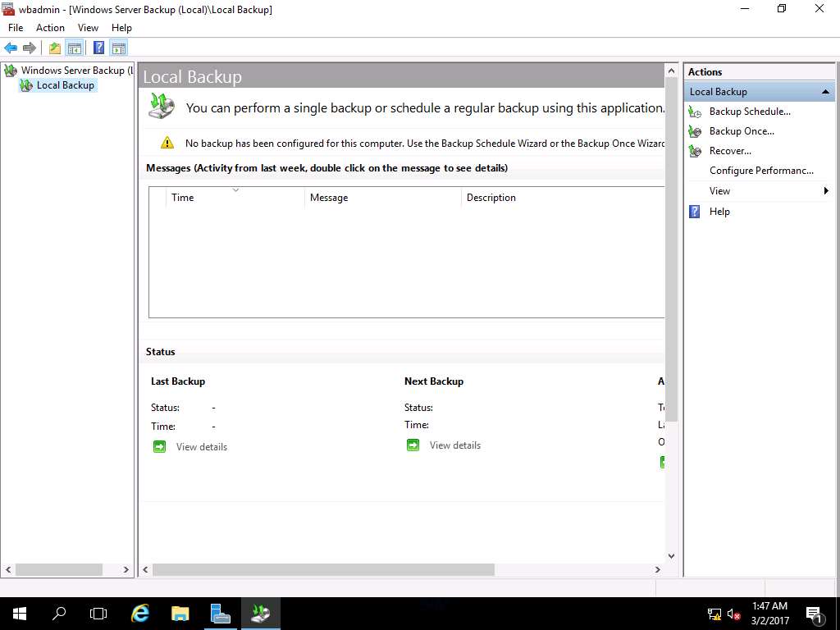
Task: Click the main pane horizontal scrollbar right arrow
Action: point(657,570)
